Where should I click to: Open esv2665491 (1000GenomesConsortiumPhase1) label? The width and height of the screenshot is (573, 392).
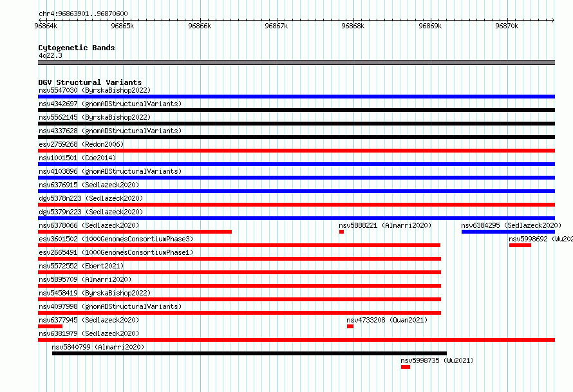click(x=116, y=252)
